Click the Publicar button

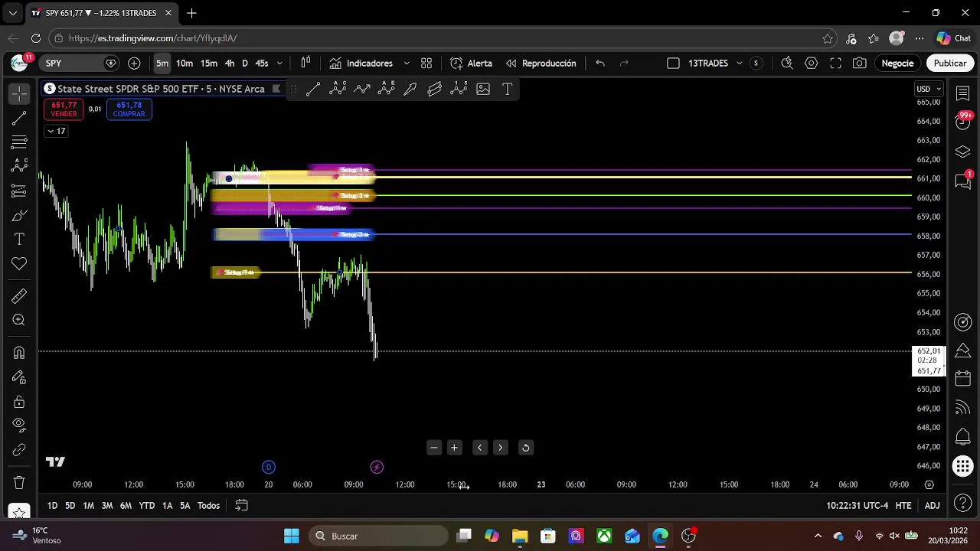(950, 64)
